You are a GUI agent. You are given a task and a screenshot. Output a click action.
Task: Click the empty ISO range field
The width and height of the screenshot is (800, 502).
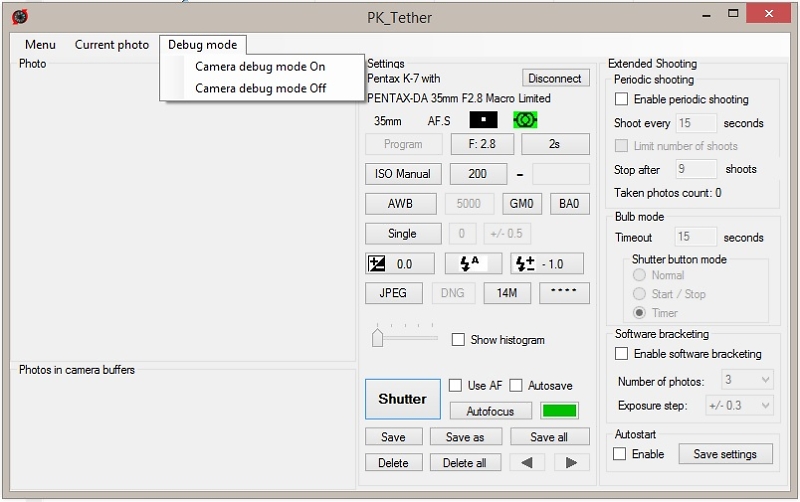coord(561,174)
